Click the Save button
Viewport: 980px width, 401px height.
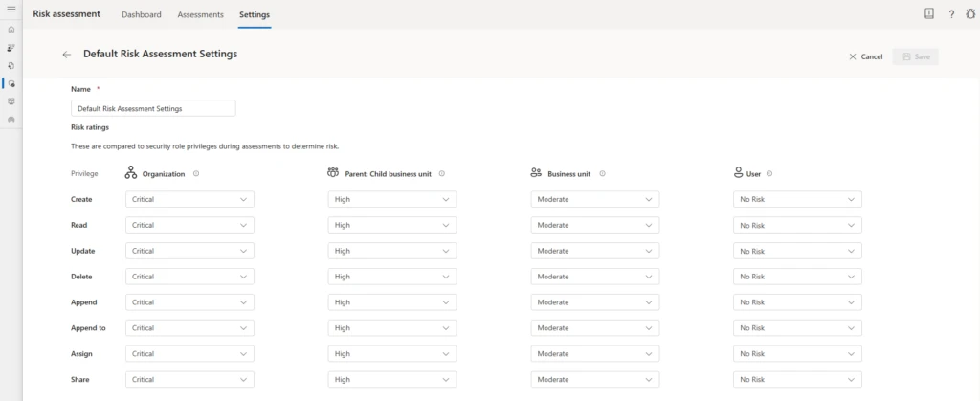coord(915,56)
